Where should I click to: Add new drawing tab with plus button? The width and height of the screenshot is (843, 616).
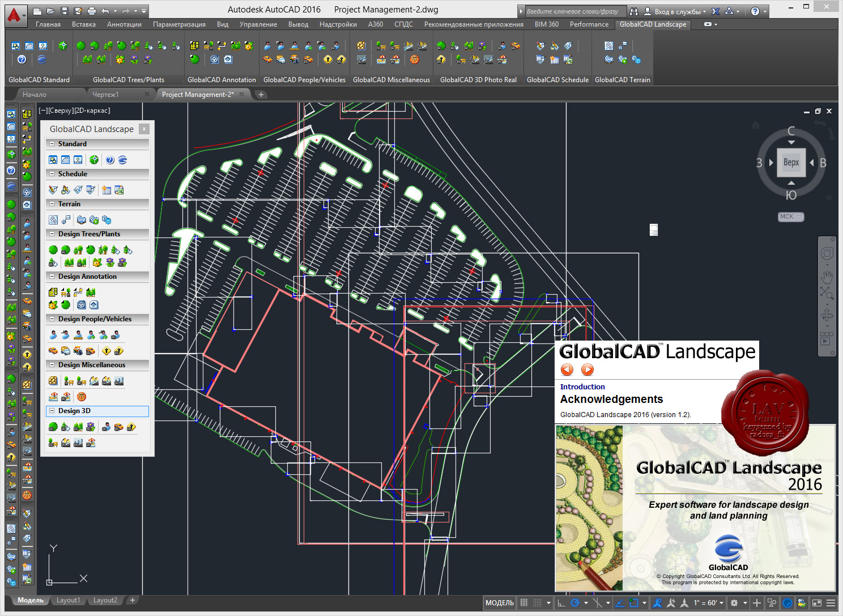click(x=261, y=95)
